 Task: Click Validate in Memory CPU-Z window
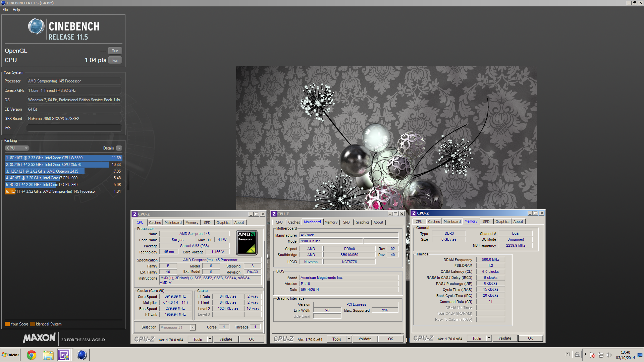point(505,338)
